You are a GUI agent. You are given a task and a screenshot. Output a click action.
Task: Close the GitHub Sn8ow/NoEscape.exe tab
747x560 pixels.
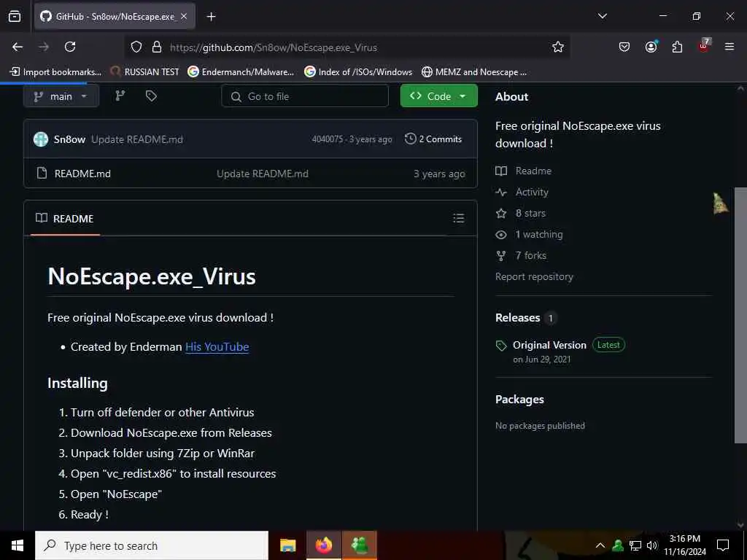[x=184, y=16]
